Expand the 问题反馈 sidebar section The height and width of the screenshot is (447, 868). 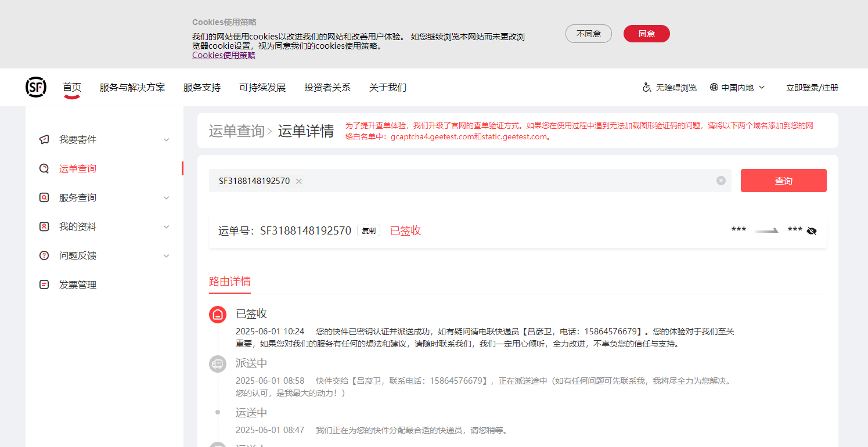pyautogui.click(x=166, y=256)
